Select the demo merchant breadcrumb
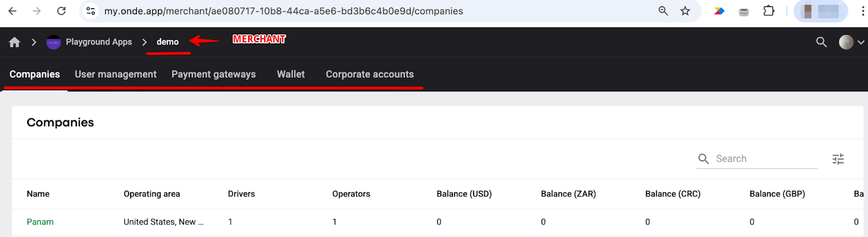Viewport: 868px width, 237px height. (168, 42)
